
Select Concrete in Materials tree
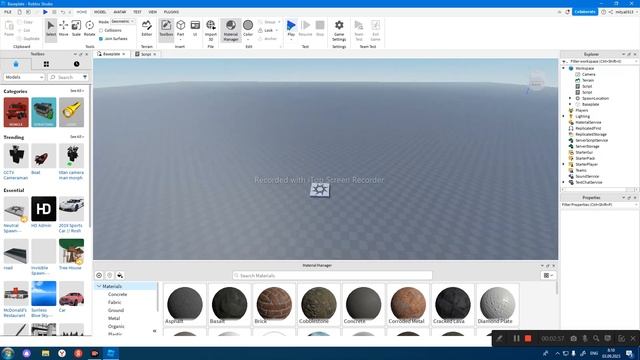click(x=118, y=294)
